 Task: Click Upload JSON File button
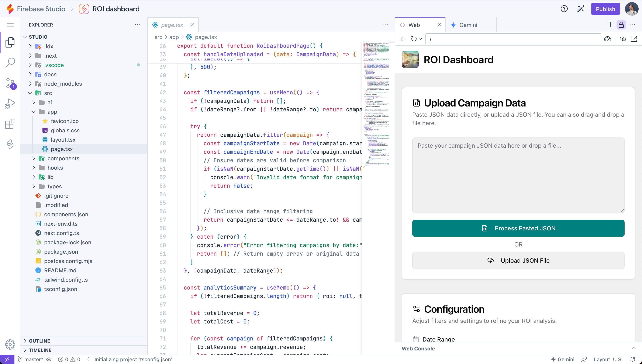(x=518, y=260)
